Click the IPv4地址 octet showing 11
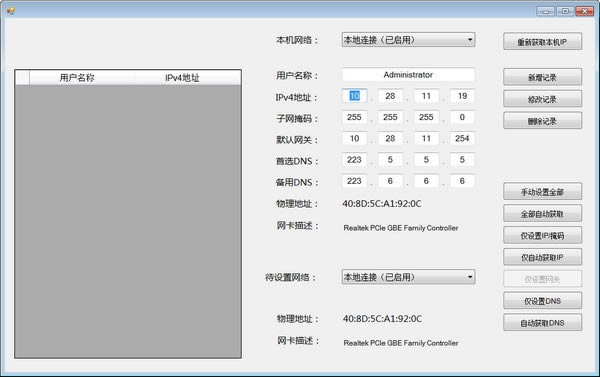Viewport: 600px width, 377px height. tap(426, 96)
